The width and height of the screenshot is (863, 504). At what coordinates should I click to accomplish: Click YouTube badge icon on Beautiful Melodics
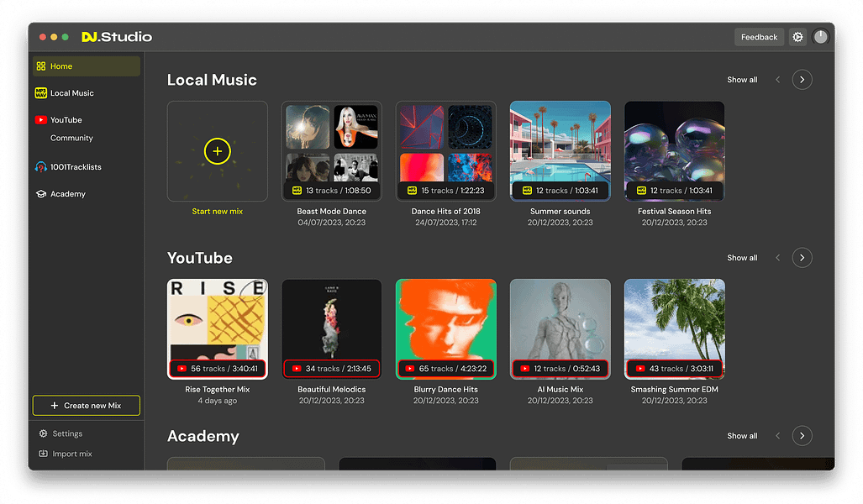297,369
